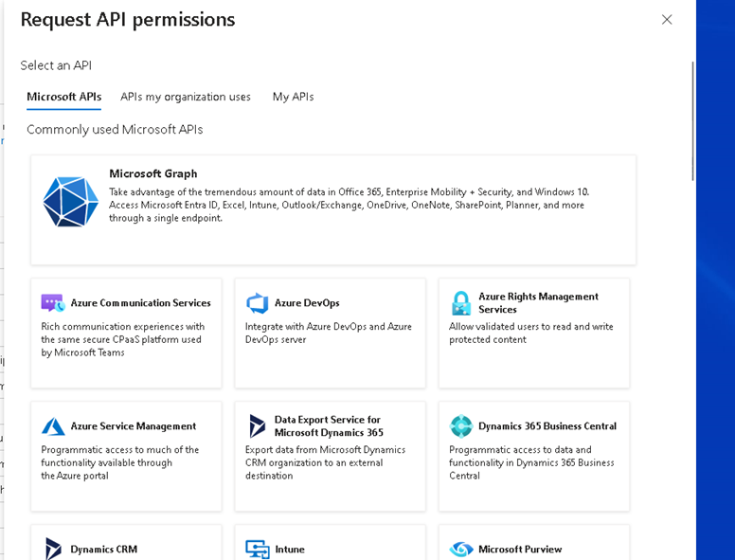The width and height of the screenshot is (735, 560).
Task: Select the Microsoft Graph title
Action: [x=153, y=173]
